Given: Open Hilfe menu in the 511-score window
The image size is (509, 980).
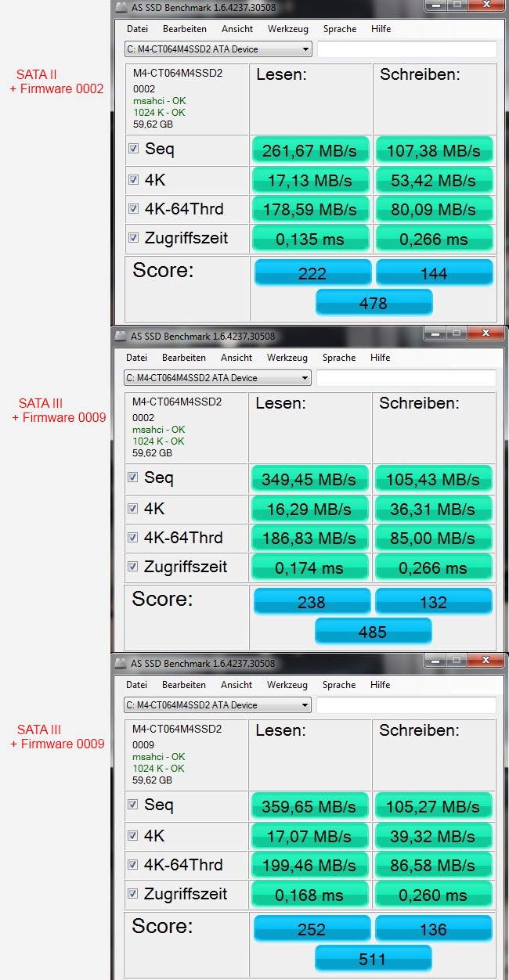Looking at the screenshot, I should [381, 685].
